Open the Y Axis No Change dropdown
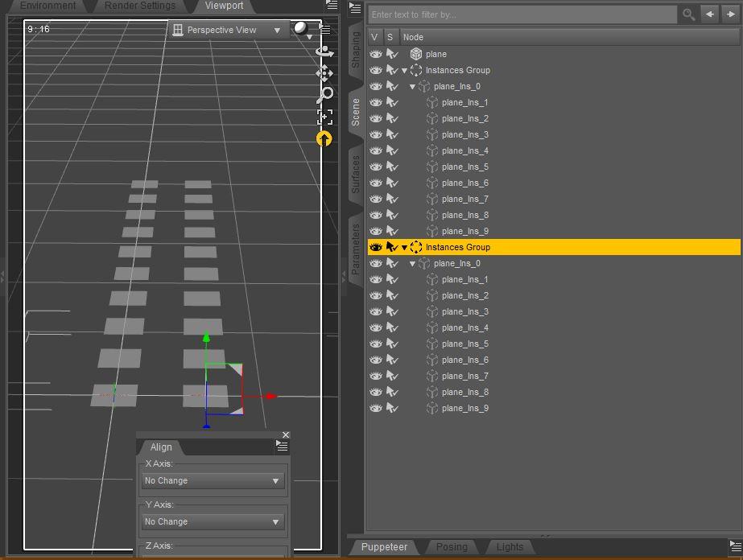 click(213, 521)
